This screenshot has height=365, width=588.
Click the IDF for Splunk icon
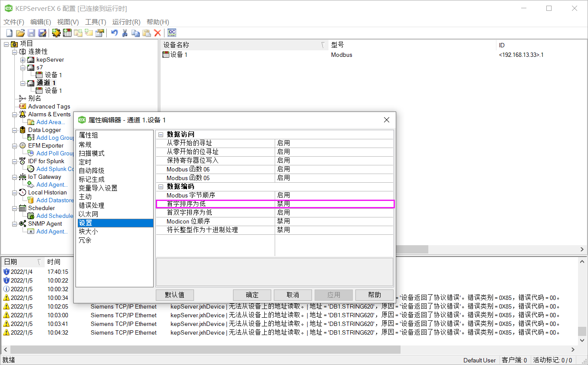coord(23,161)
